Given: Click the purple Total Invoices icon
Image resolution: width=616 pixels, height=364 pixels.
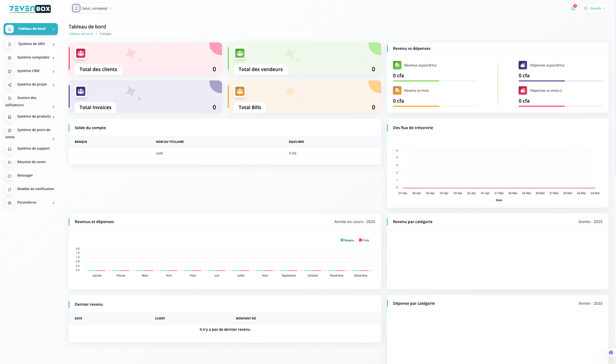Looking at the screenshot, I should tap(81, 91).
